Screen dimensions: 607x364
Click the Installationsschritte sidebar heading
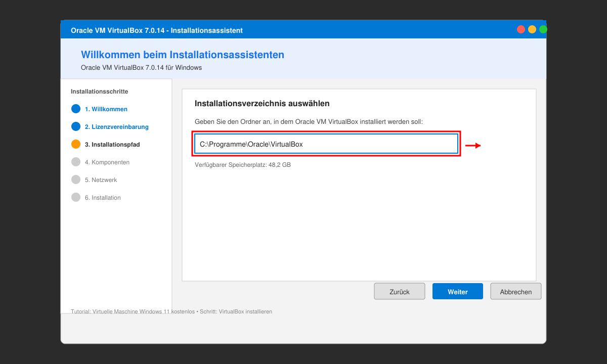coord(100,92)
